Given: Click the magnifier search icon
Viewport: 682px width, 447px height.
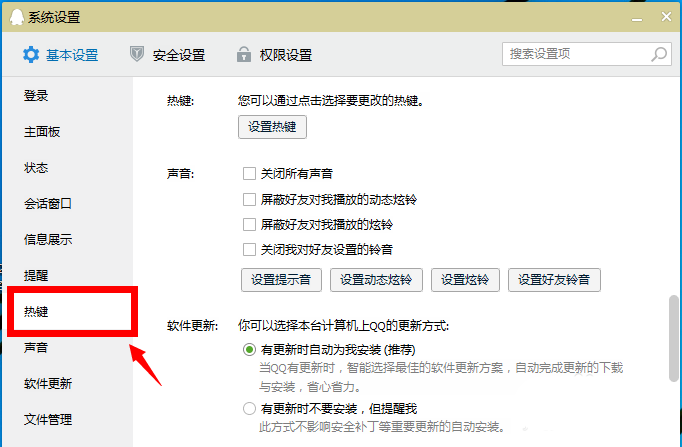Looking at the screenshot, I should click(x=659, y=54).
